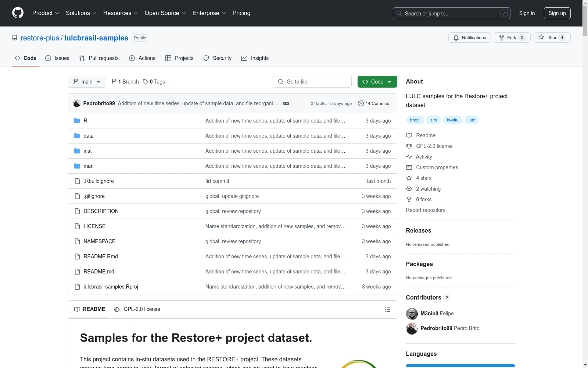Open the Open Source dropdown menu
Screen dimensions: 588x368
click(165, 13)
